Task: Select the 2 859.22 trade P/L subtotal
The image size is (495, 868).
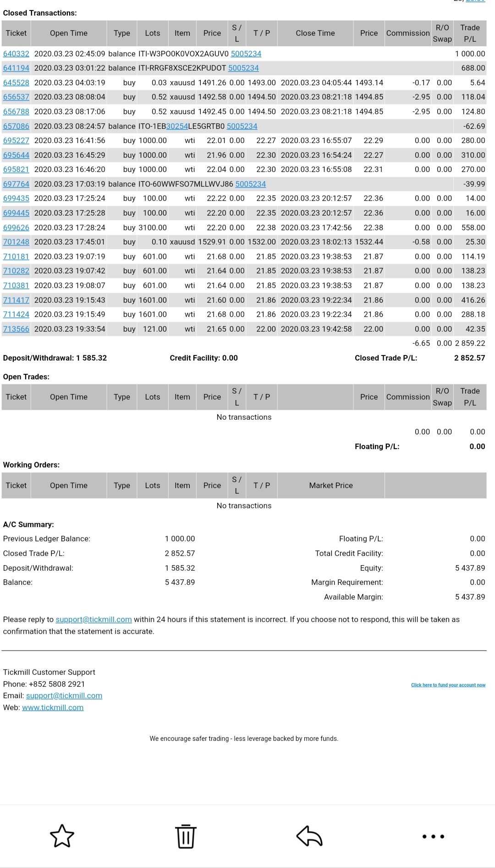Action: pos(470,343)
